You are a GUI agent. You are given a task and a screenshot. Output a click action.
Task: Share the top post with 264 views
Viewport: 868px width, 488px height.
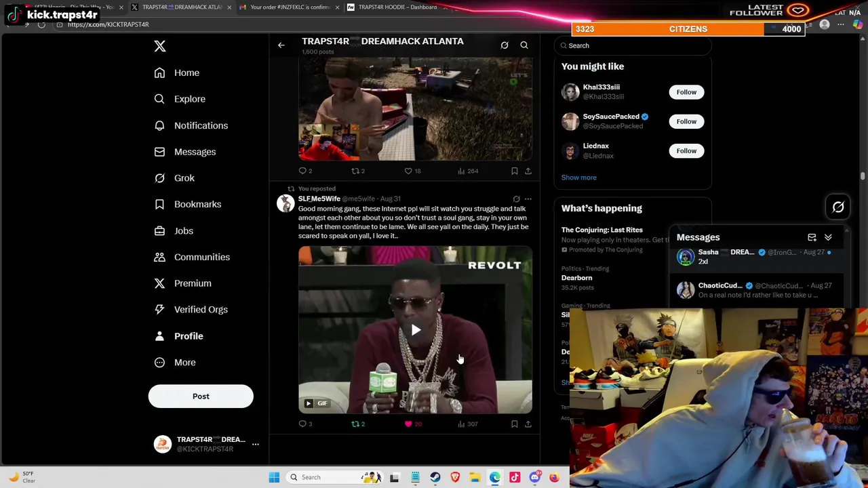528,171
